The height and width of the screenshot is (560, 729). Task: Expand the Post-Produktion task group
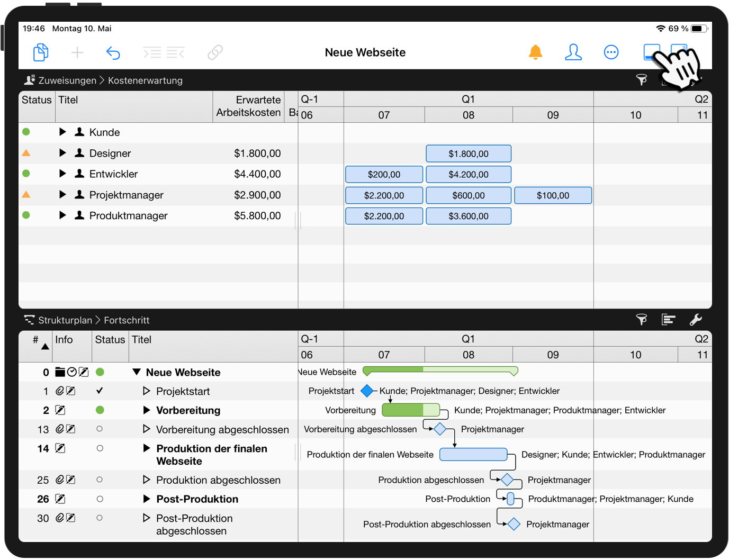147,499
